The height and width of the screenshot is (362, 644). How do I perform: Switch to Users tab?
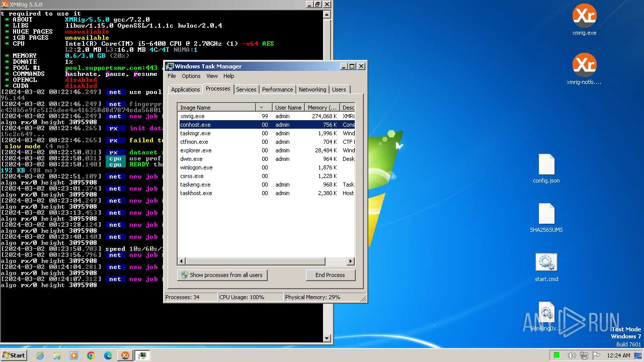coord(339,89)
